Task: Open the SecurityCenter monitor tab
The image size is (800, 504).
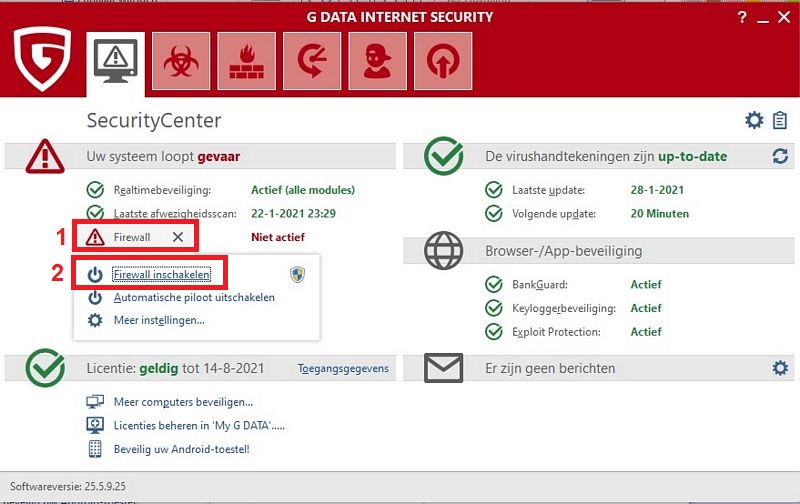Action: [115, 63]
